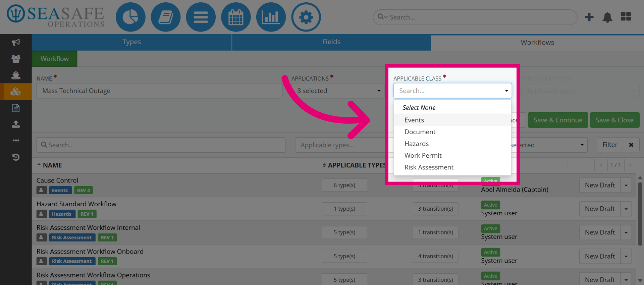The width and height of the screenshot is (644, 285).
Task: Click Save & Continue
Action: 558,120
